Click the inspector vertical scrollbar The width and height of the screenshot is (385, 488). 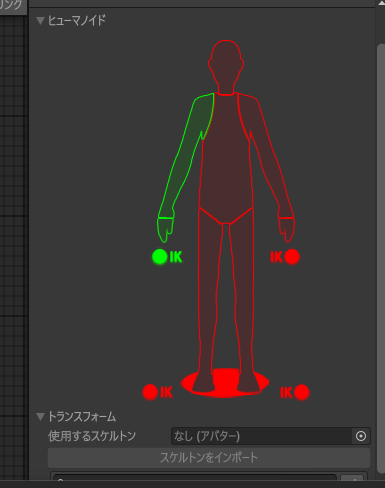click(x=381, y=258)
